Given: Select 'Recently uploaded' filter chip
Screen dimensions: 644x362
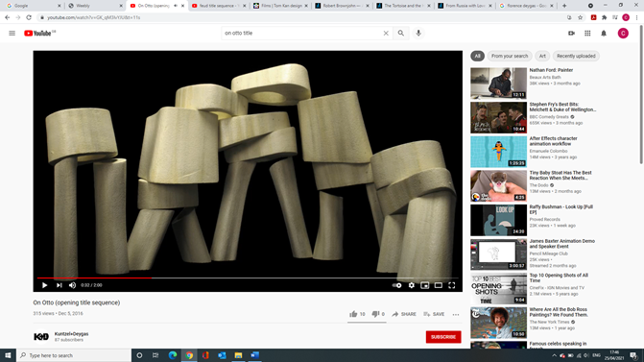Looking at the screenshot, I should (576, 56).
